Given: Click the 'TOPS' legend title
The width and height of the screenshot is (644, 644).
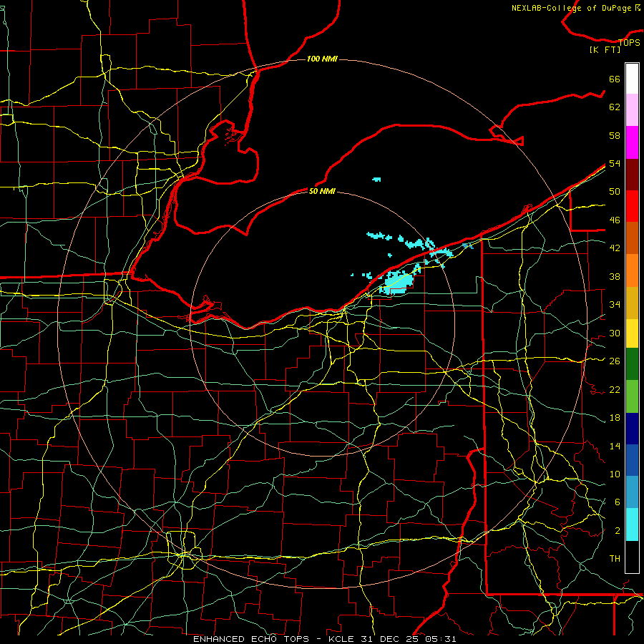Looking at the screenshot, I should [629, 43].
